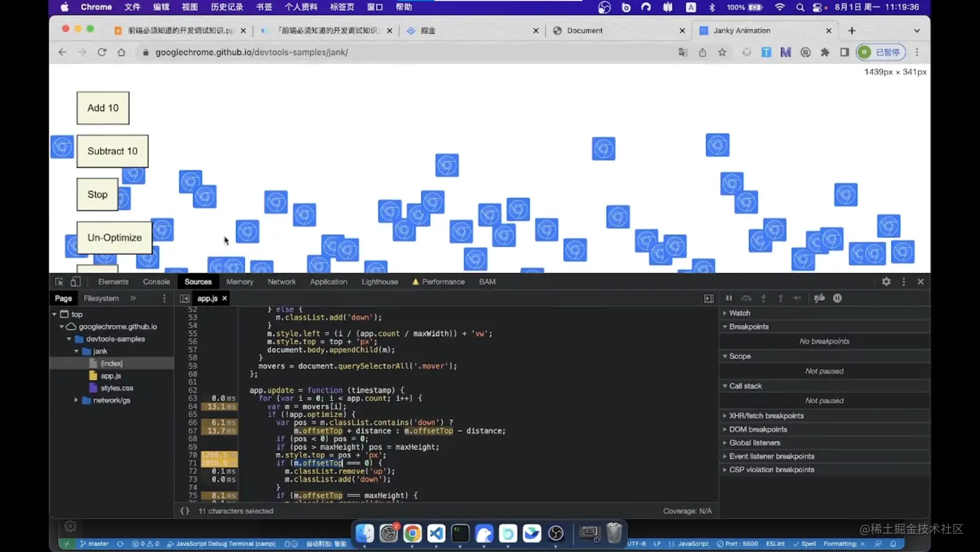Deactivate breakpoints toggle

[819, 298]
